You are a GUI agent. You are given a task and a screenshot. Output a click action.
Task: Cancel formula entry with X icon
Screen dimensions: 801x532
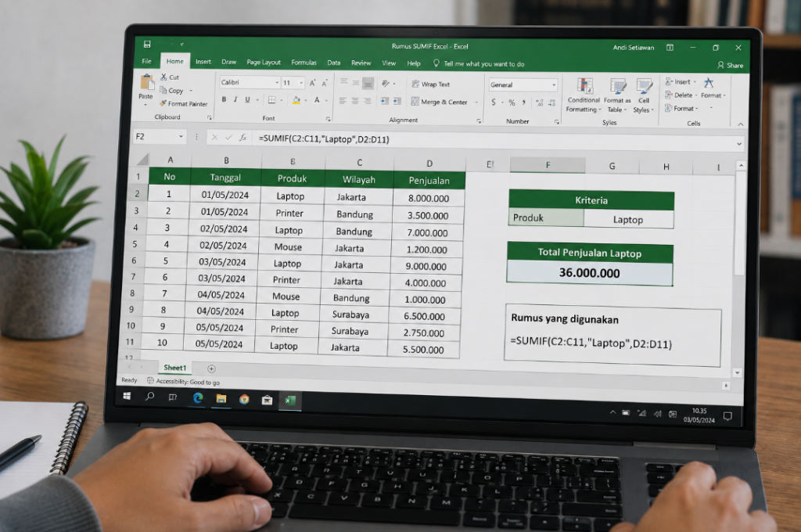(x=214, y=137)
